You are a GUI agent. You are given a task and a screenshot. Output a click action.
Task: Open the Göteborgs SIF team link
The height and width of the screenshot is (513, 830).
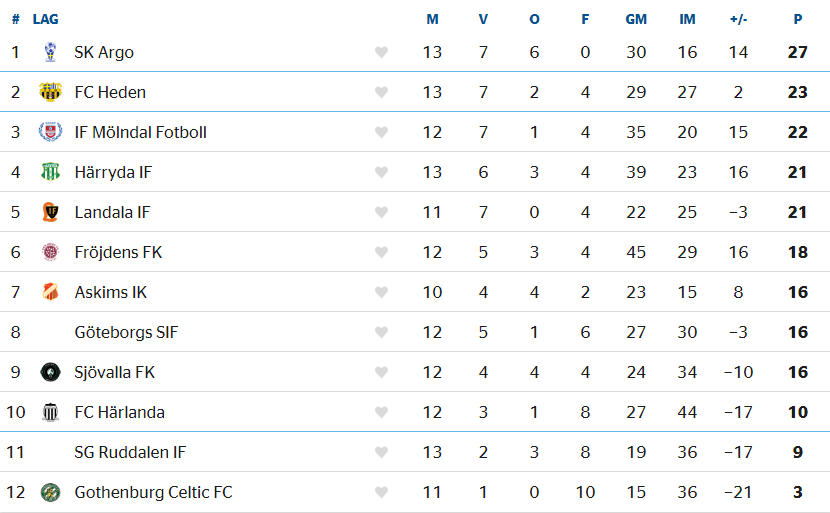126,332
